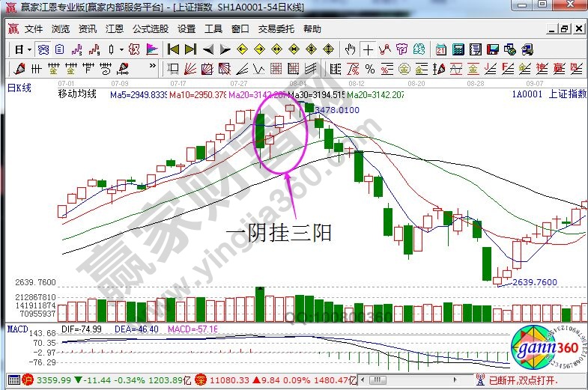Open the 公式选股 menu
The width and height of the screenshot is (588, 390).
tap(150, 29)
